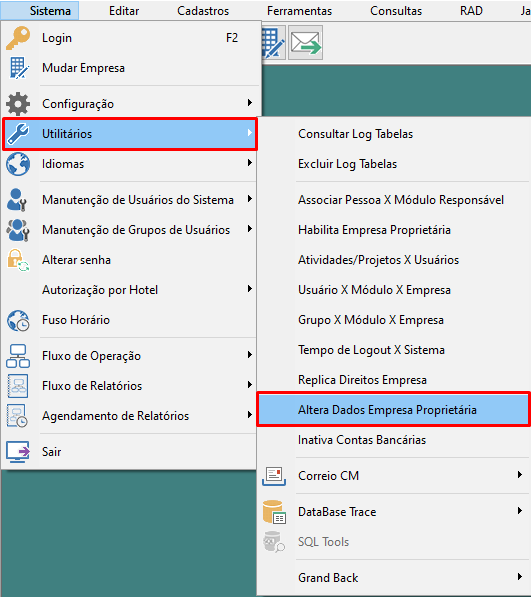Viewport: 531px width, 597px height.
Task: Open Fuso Horário entry text
Action: click(x=76, y=320)
